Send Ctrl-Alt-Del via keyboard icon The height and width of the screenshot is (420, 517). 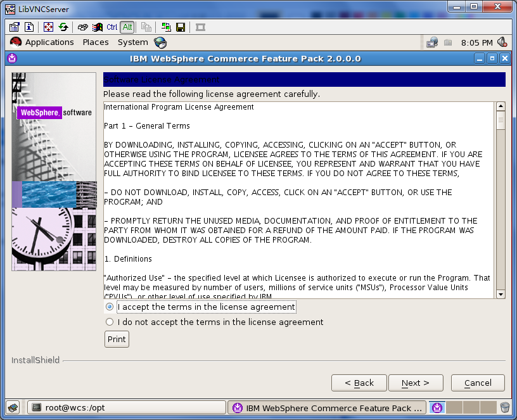tap(82, 27)
